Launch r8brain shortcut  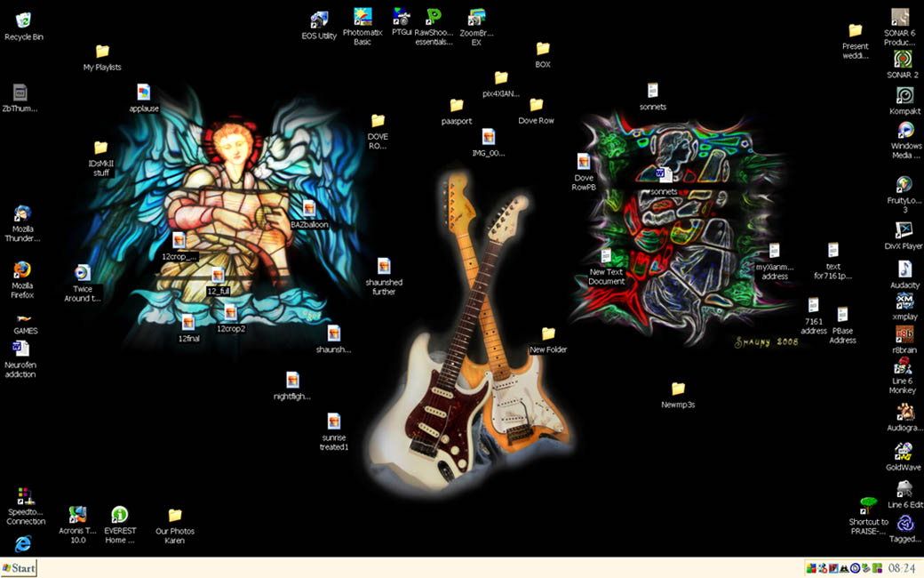click(x=904, y=333)
